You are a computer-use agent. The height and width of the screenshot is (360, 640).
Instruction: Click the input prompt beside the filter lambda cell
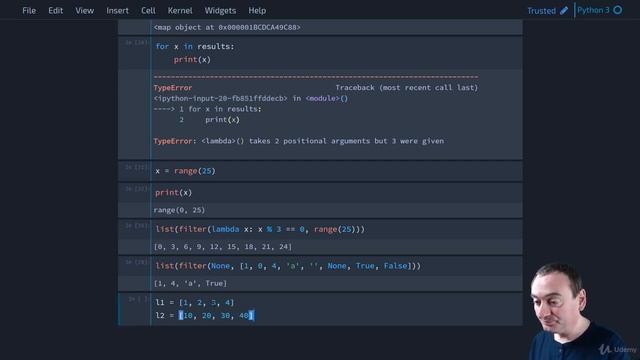(136, 226)
